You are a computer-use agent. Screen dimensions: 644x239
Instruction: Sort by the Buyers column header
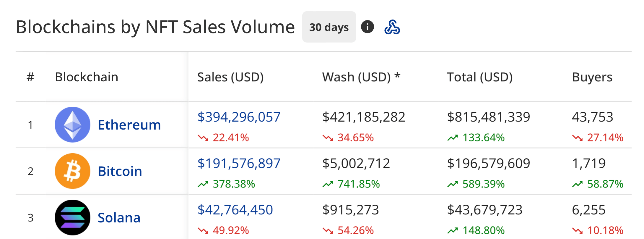[x=592, y=77]
